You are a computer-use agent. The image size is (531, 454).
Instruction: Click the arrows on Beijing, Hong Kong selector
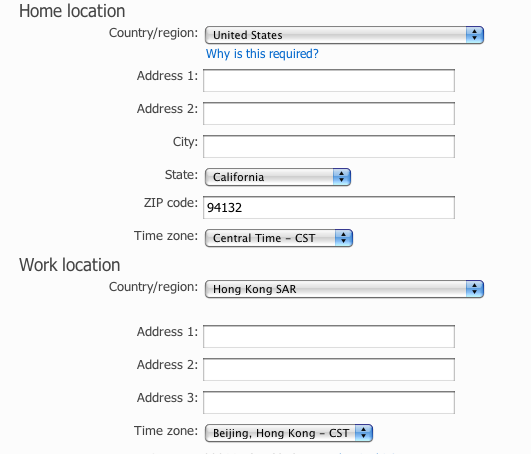364,433
